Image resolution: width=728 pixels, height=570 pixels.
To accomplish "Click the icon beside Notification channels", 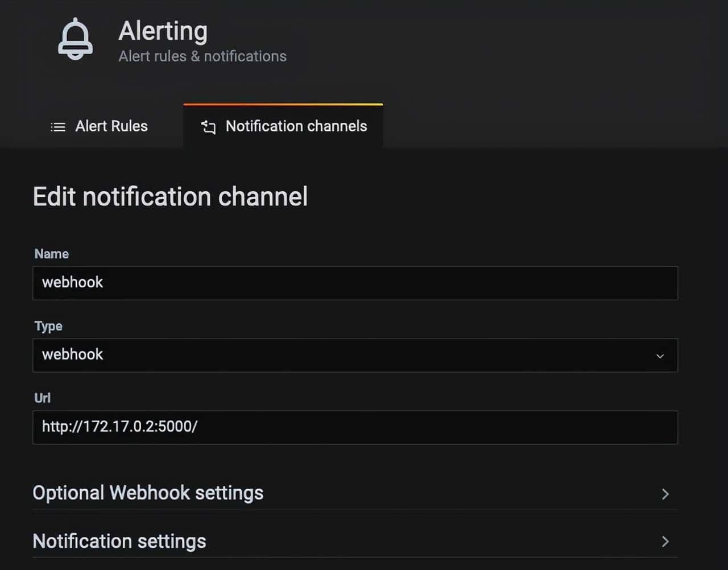I will tap(208, 127).
